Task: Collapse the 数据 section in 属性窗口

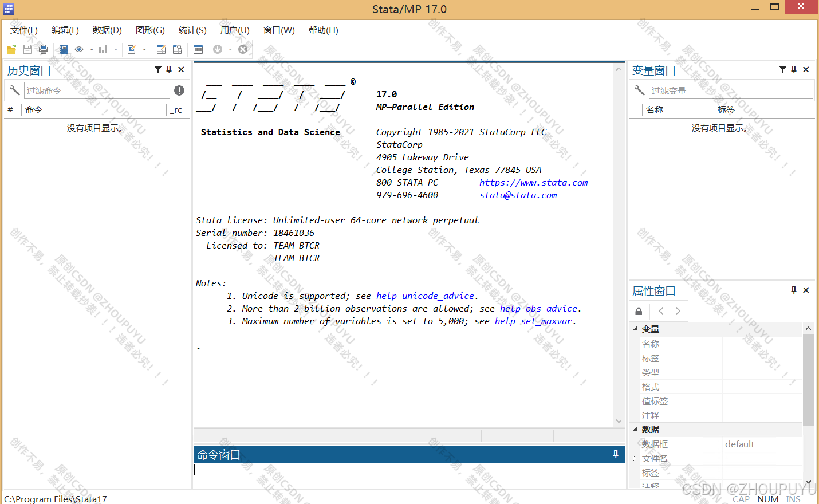Action: (635, 428)
